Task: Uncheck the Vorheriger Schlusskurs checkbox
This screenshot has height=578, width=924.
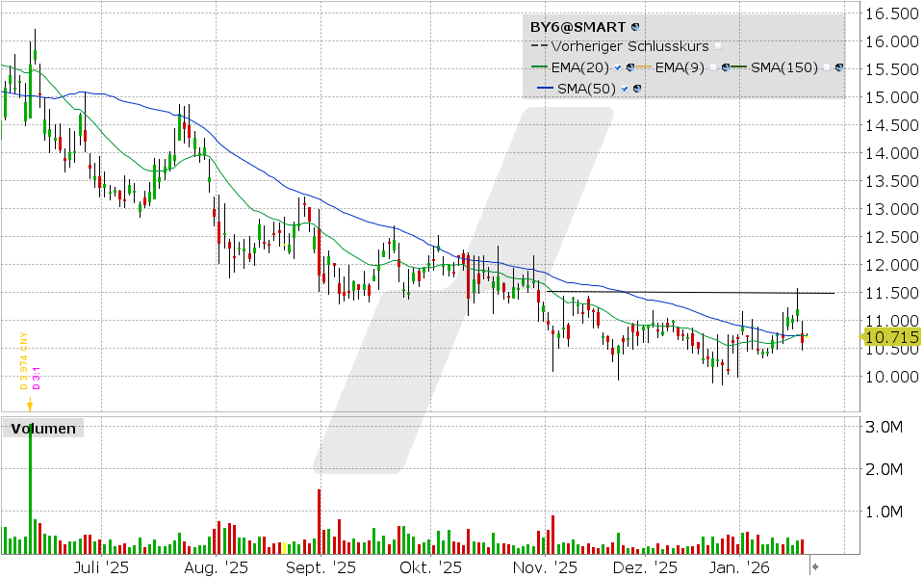Action: pos(717,46)
